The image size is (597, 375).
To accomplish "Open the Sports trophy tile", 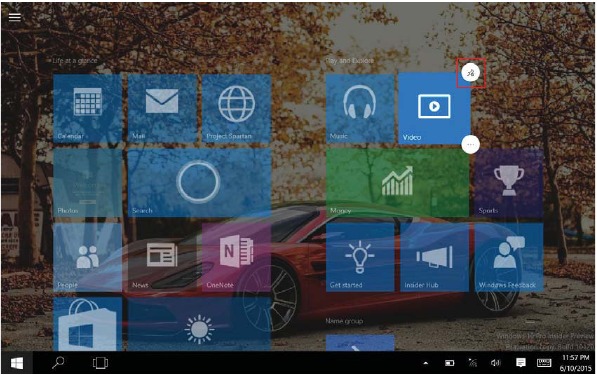I will tap(509, 183).
